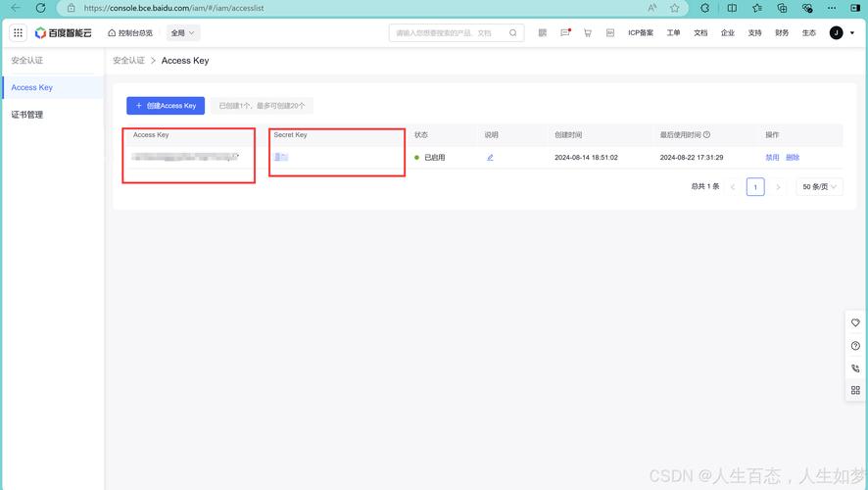This screenshot has width=868, height=490.
Task: Click the floating phone contact icon
Action: coord(855,368)
